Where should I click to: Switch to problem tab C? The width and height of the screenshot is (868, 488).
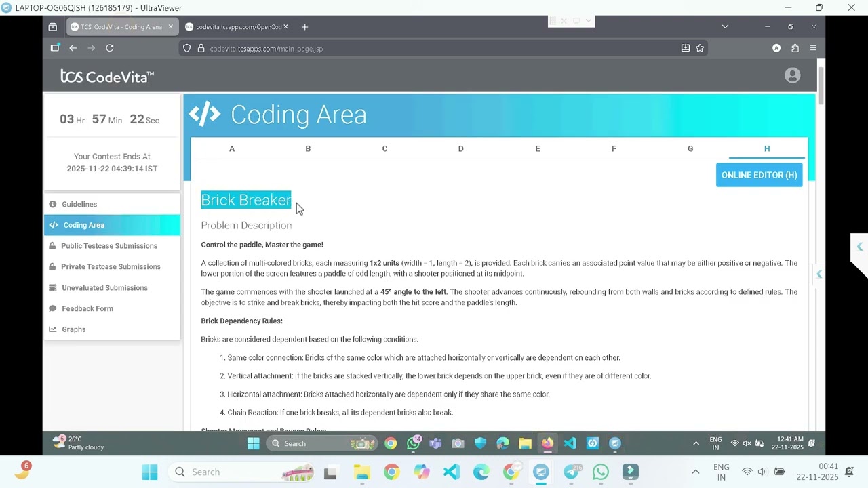point(384,148)
